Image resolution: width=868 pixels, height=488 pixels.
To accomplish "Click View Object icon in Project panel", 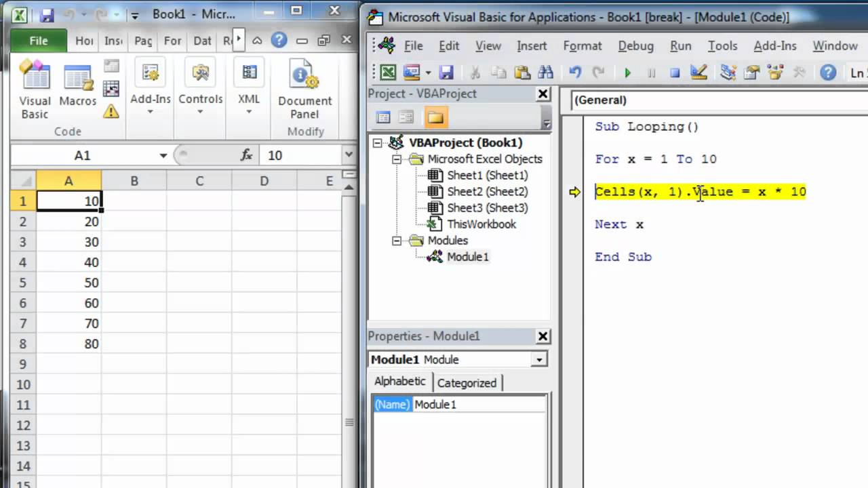I will tap(406, 118).
